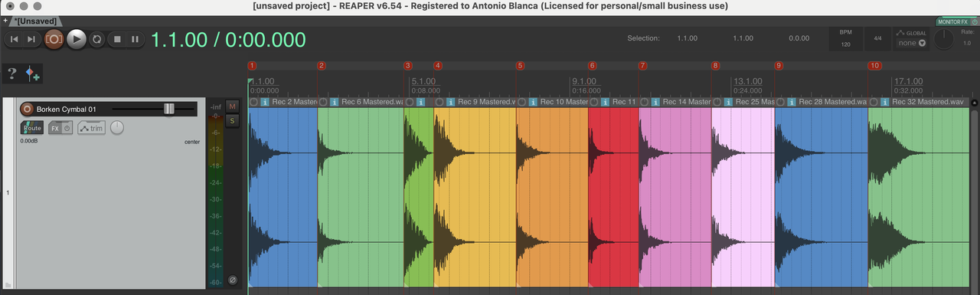Viewport: 980px width, 295px height.
Task: Click timeline marker 8
Action: tap(716, 66)
